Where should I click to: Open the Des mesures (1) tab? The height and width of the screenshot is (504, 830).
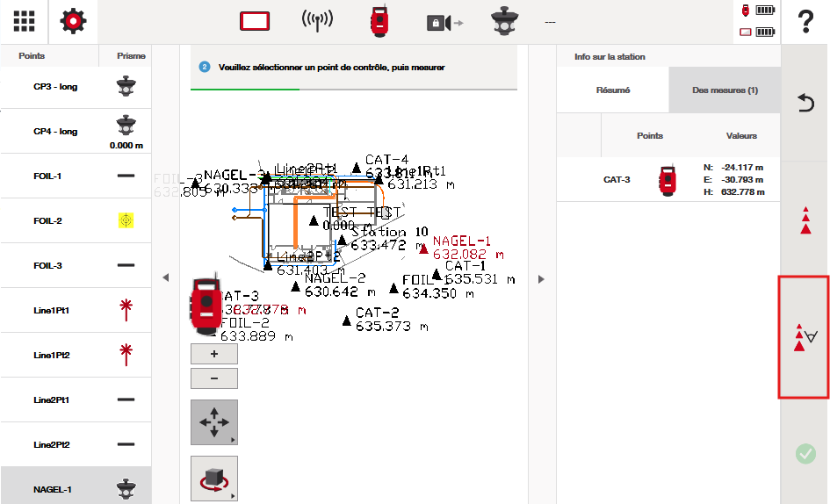725,90
